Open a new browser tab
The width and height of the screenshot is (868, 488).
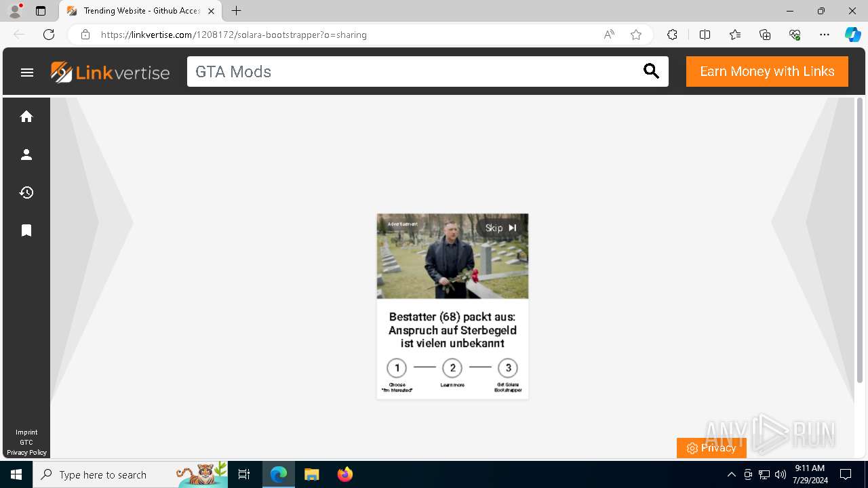(236, 11)
